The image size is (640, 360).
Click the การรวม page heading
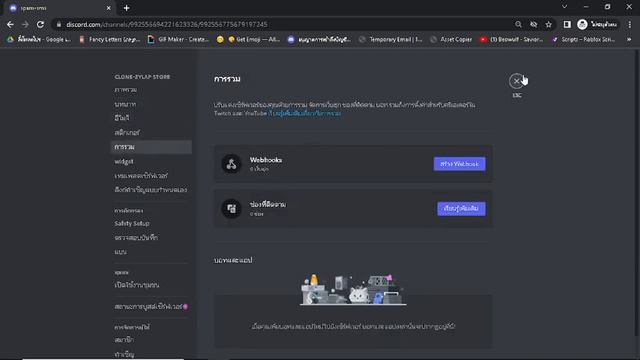227,79
